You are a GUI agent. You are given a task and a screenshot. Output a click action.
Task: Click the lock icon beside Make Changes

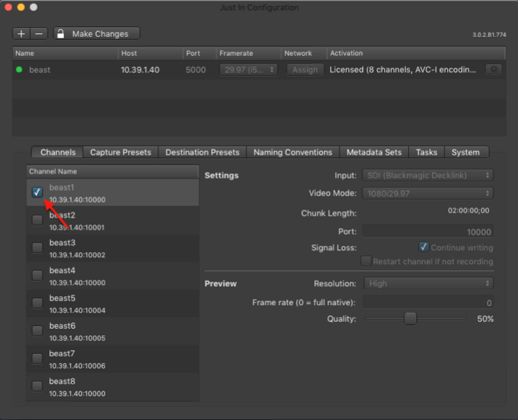click(61, 33)
